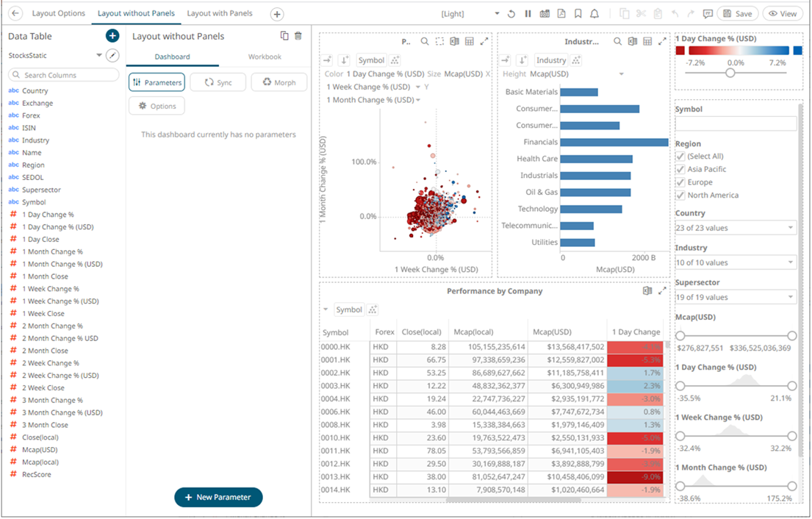Uncheck the Asia Pacific region checkbox
The width and height of the screenshot is (812, 519).
tap(680, 169)
